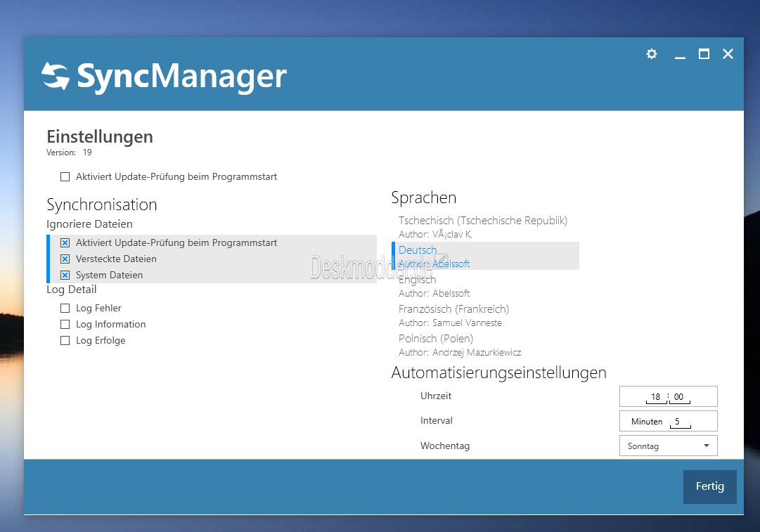The height and width of the screenshot is (532, 760).
Task: Click the Uhrzeit label
Action: [436, 396]
